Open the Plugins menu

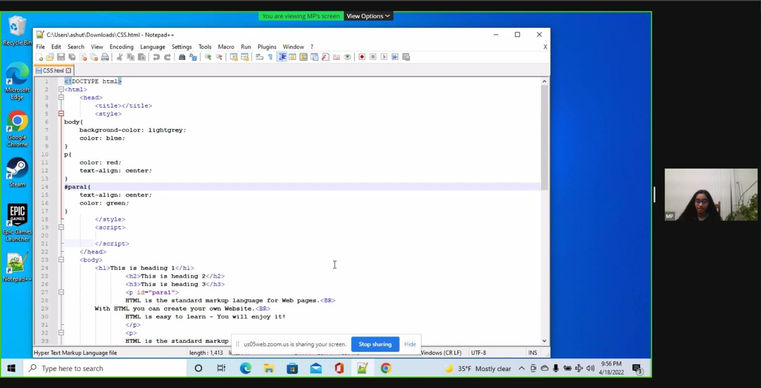coord(267,47)
